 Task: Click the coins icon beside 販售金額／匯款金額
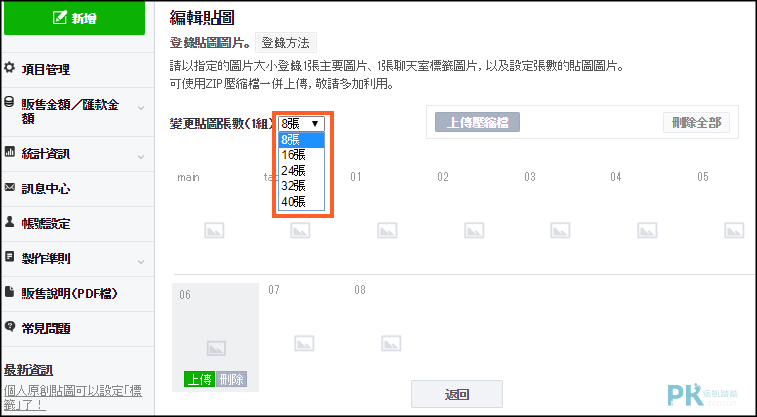[x=9, y=102]
